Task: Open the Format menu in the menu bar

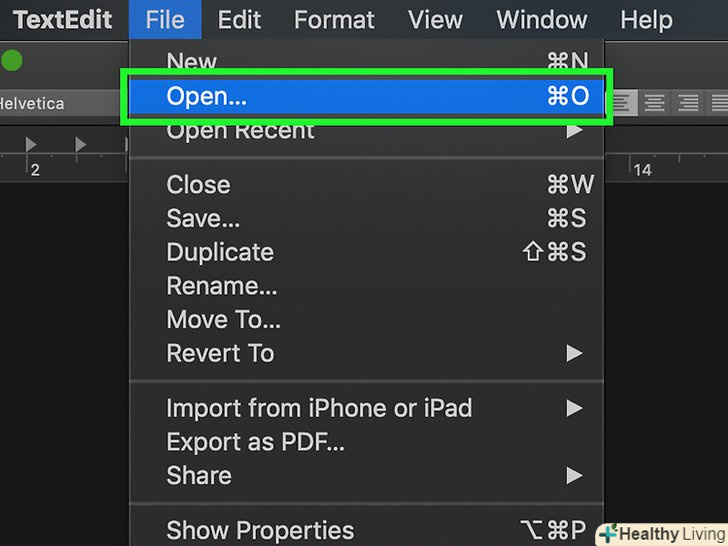Action: 333,19
